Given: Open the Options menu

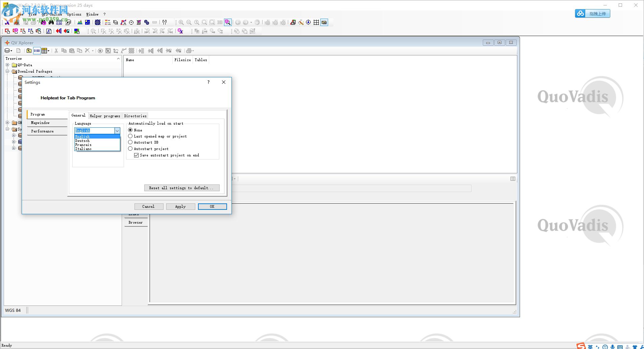Looking at the screenshot, I should coord(74,14).
